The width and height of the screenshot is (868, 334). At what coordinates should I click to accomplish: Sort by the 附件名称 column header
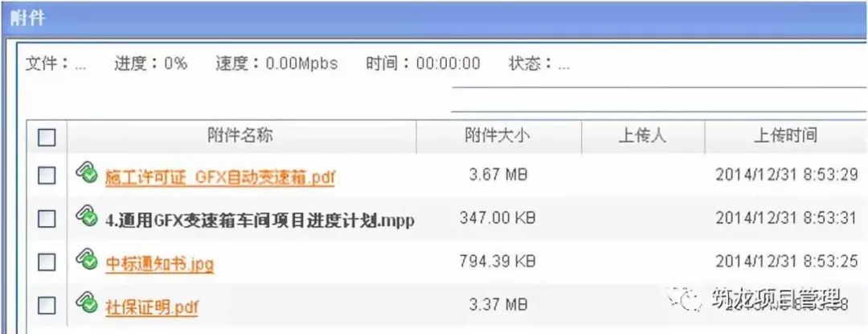click(241, 136)
